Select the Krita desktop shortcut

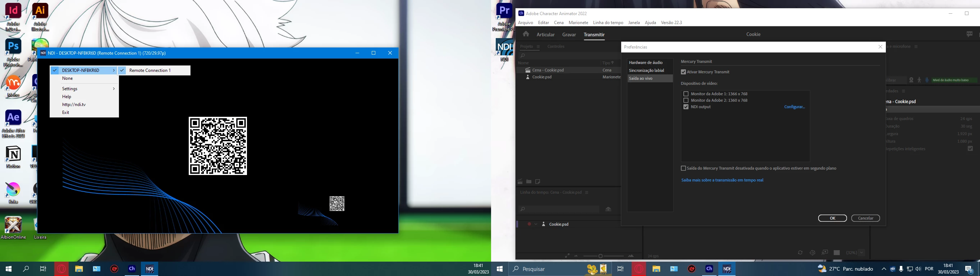[13, 192]
